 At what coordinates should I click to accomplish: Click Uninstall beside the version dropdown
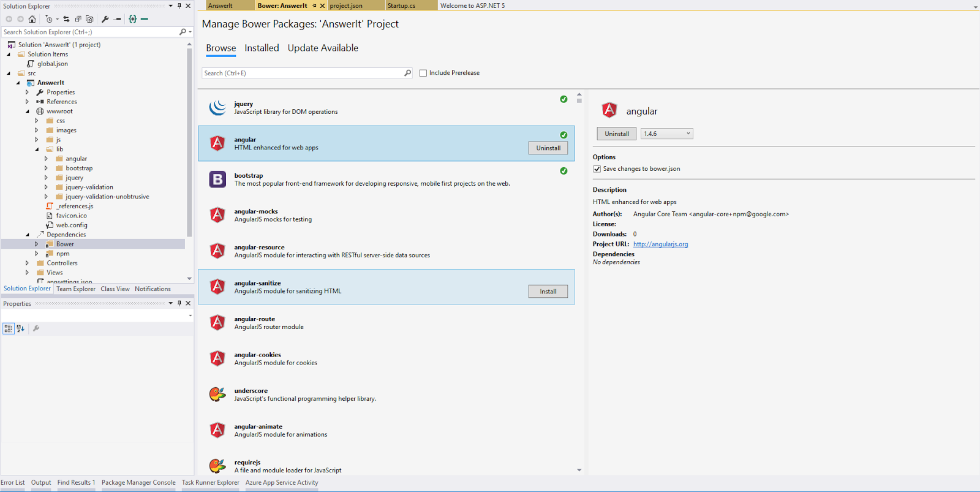(617, 134)
